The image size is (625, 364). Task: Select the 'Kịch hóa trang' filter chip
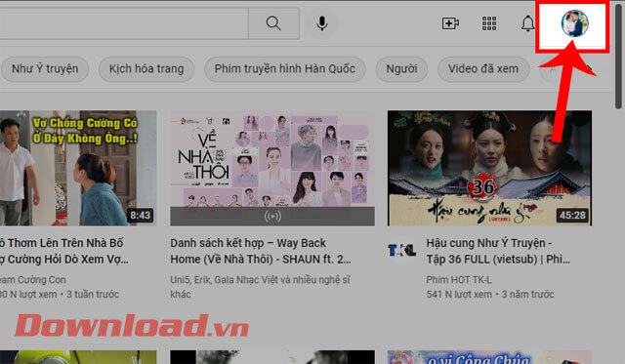146,69
